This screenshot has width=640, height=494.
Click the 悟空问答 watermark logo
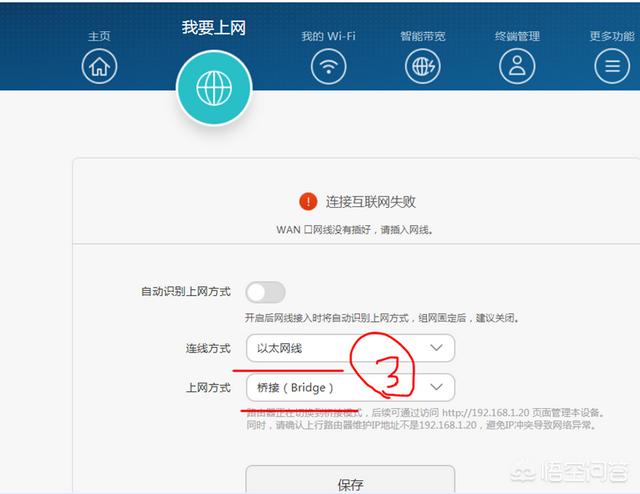click(x=570, y=472)
